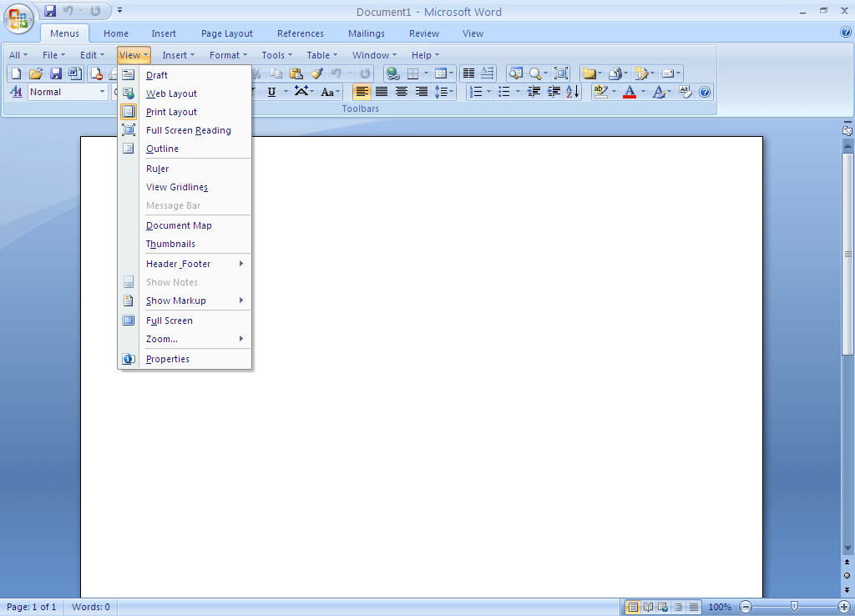The height and width of the screenshot is (616, 855).
Task: Toggle the Ruler in View menu
Action: click(157, 169)
